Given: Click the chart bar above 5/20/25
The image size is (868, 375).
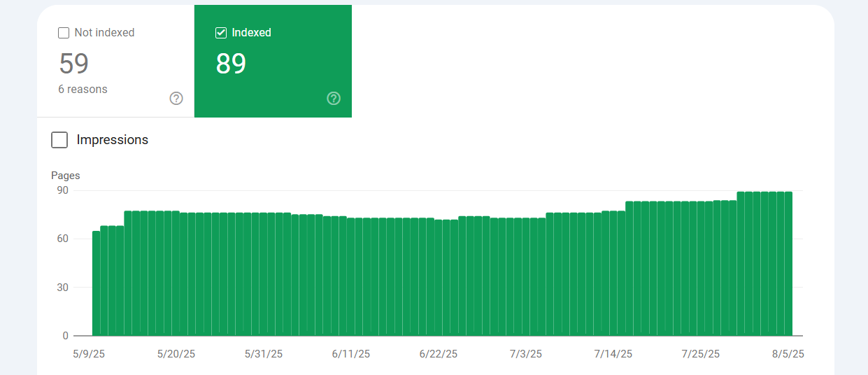Looking at the screenshot, I should pos(176,274).
